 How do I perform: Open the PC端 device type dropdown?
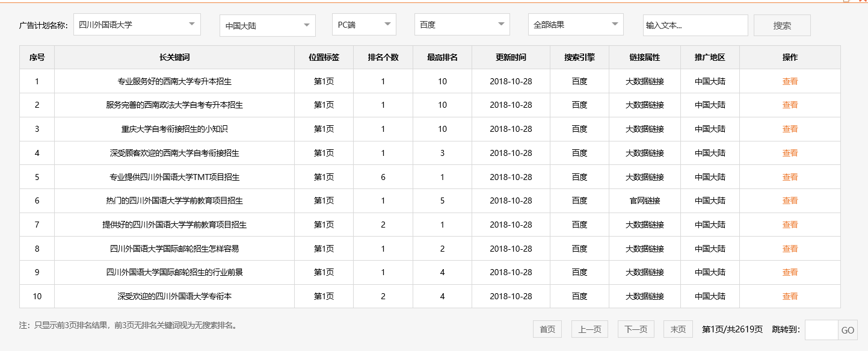click(364, 24)
